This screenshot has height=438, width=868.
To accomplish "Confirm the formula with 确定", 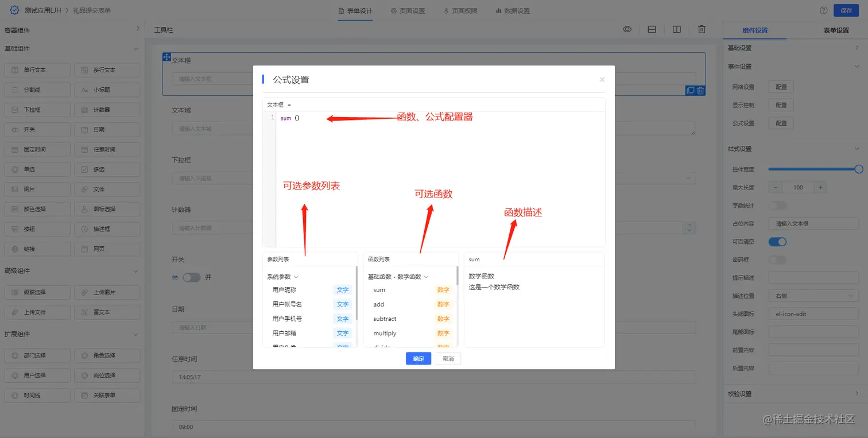I will 418,359.
